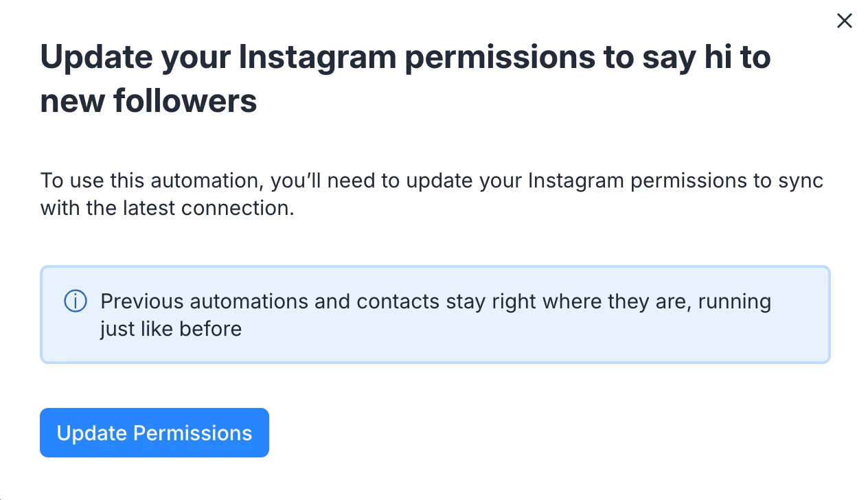The image size is (868, 500).
Task: Click the info circle icon in the notice
Action: pos(75,301)
